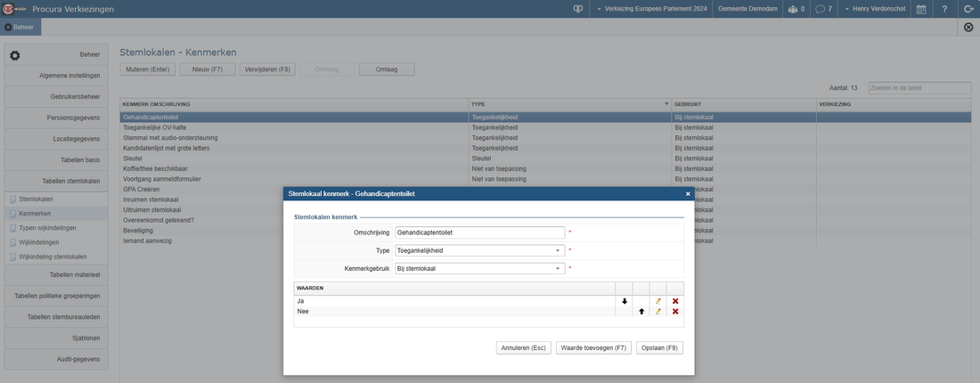
Task: Move the 'Ja' value down
Action: point(625,301)
